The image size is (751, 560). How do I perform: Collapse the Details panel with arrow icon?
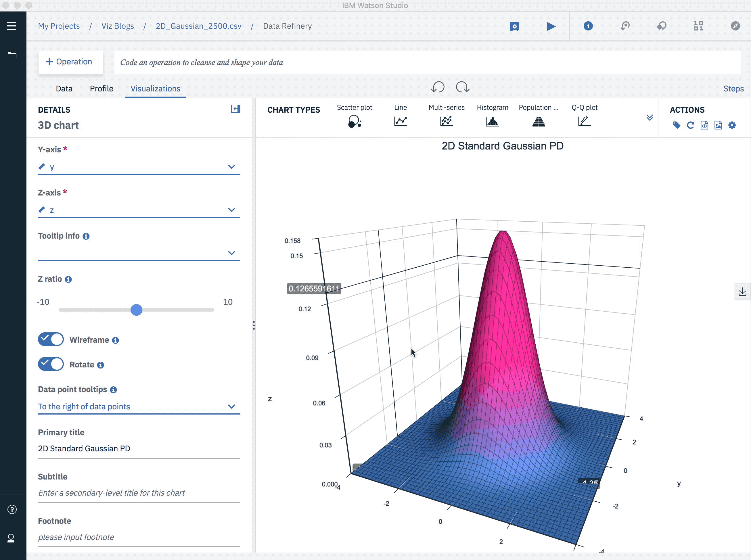236,109
